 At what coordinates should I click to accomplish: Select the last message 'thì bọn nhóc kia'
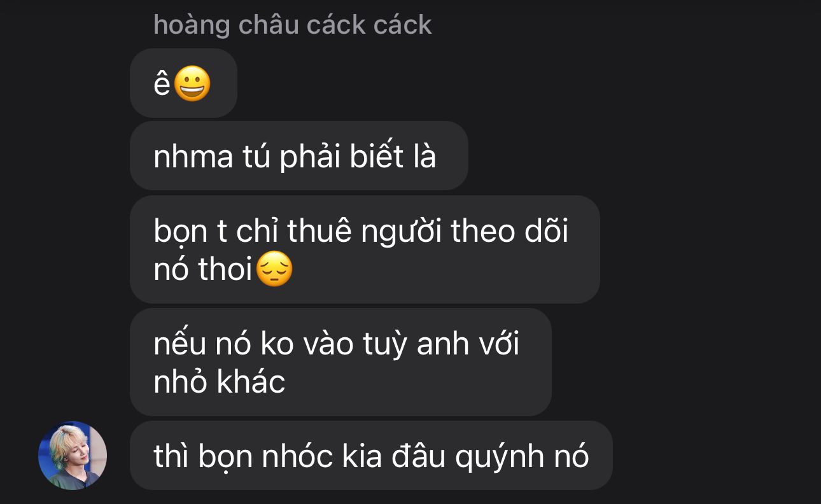click(371, 456)
